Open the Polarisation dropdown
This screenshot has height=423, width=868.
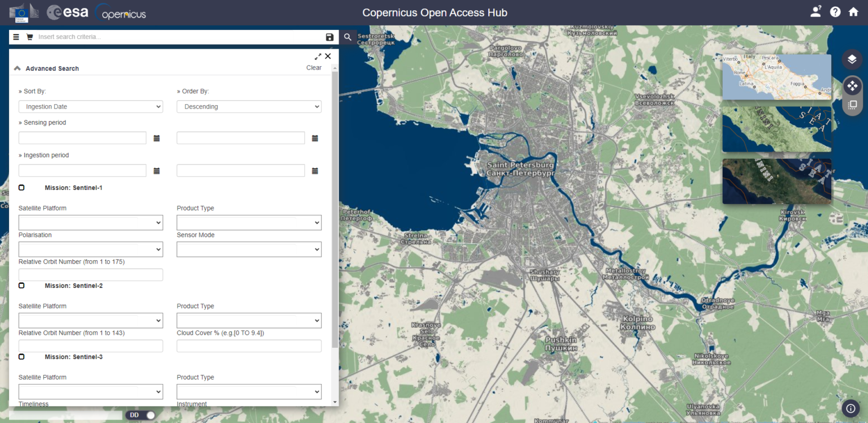pyautogui.click(x=91, y=249)
